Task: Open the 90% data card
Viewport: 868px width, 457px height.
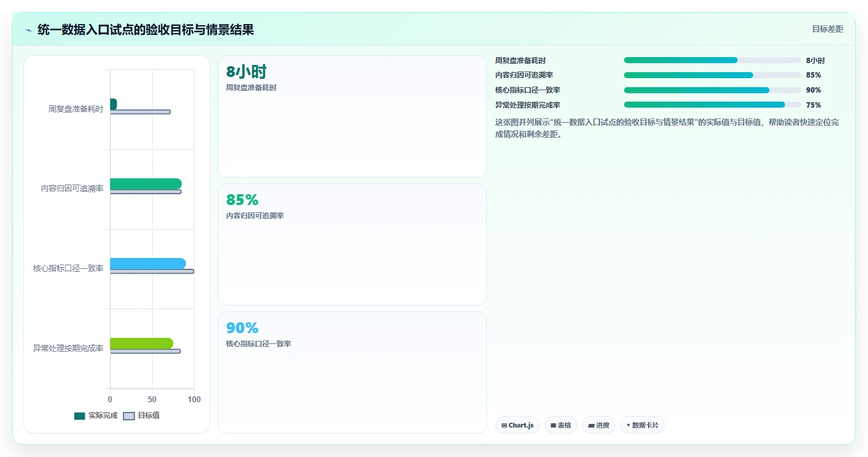Action: pos(352,372)
